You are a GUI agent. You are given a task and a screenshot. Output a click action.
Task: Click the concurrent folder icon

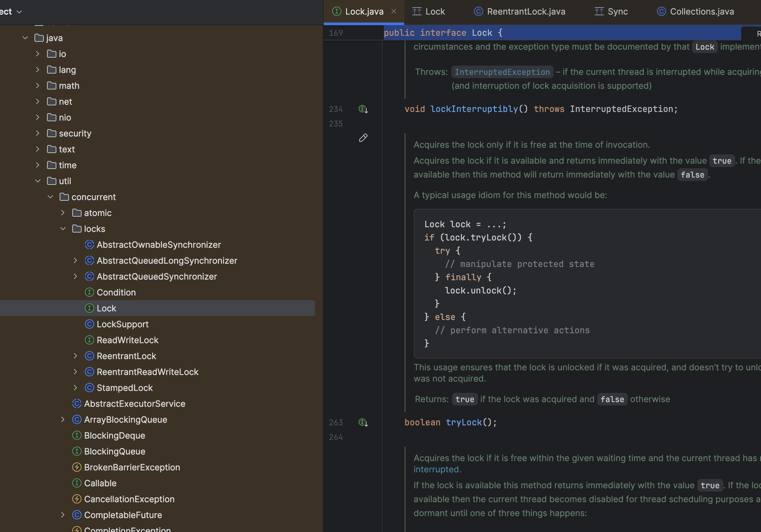coord(64,197)
